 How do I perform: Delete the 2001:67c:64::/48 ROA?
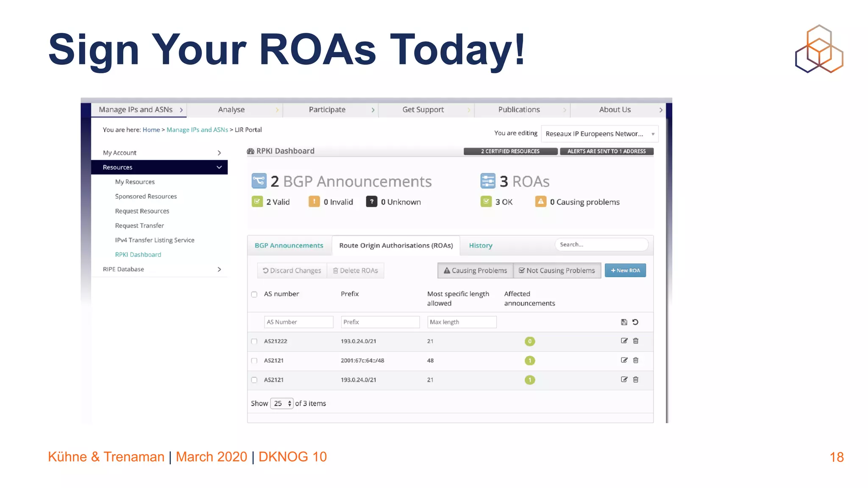click(x=636, y=360)
